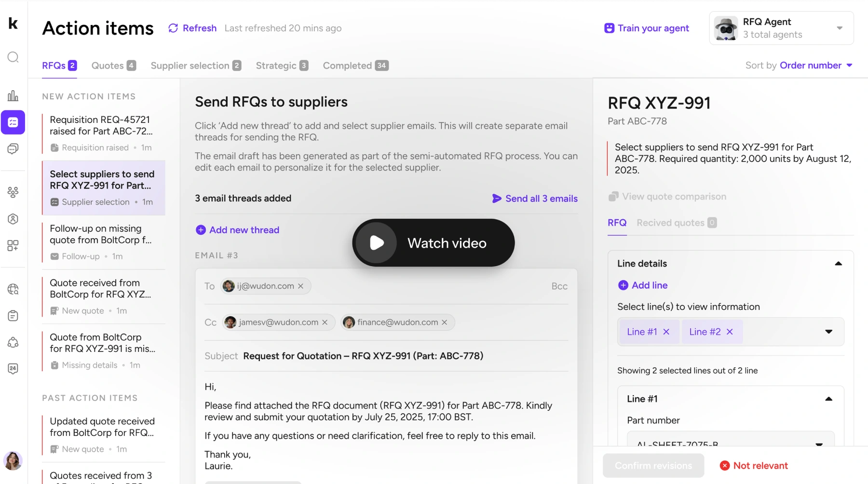This screenshot has width=868, height=484.
Task: Click the Bcc option in the email
Action: coord(559,286)
